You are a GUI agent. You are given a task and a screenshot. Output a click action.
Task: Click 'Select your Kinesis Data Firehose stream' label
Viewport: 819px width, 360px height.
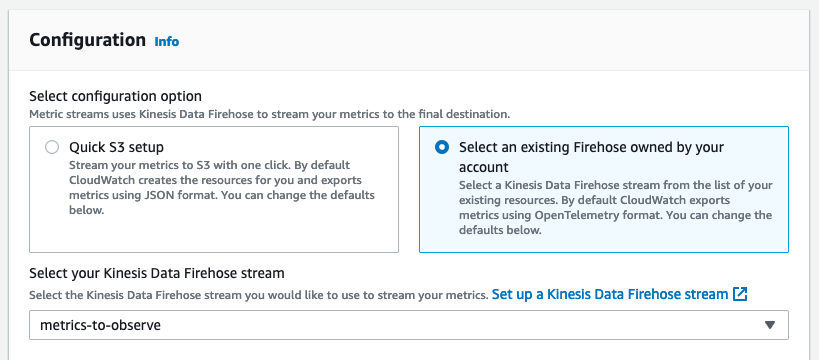[x=157, y=273]
